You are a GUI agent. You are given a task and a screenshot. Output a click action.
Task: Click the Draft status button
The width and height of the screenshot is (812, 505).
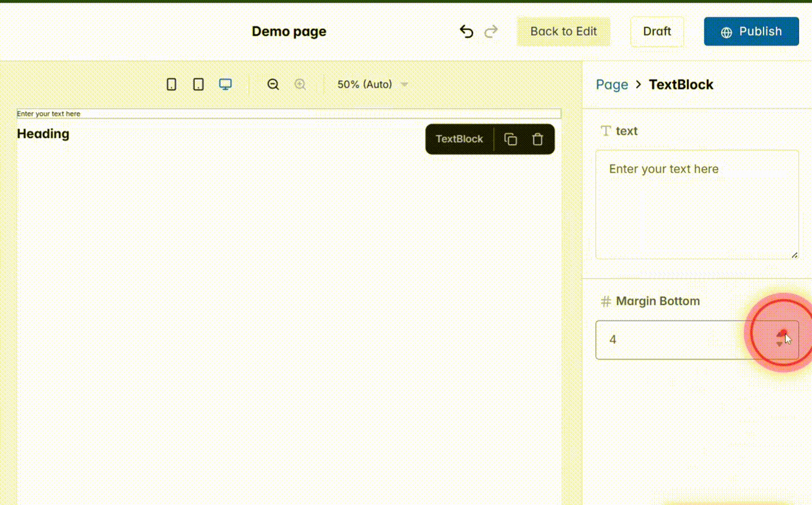[x=656, y=32]
